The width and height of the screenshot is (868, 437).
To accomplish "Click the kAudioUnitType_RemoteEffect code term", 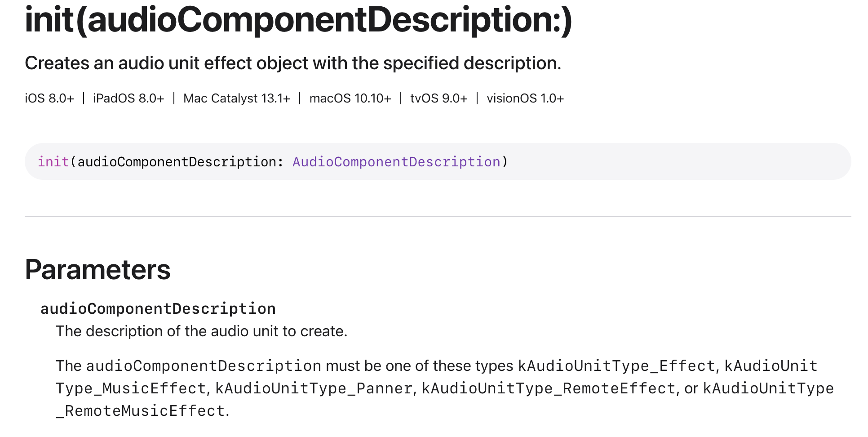I will [x=548, y=388].
